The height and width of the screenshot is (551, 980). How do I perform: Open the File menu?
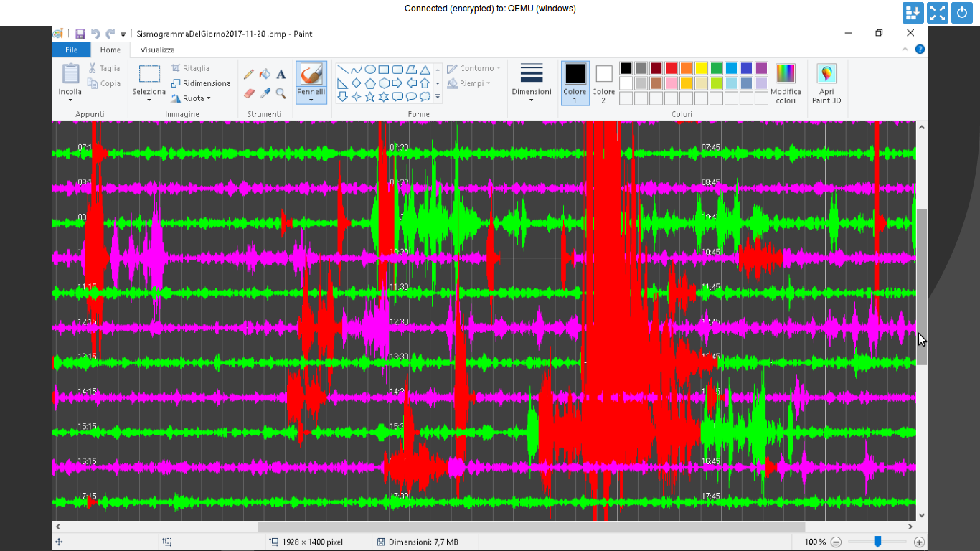tap(72, 50)
